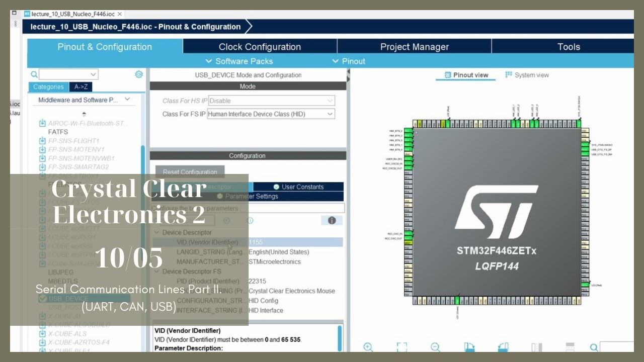The height and width of the screenshot is (362, 644).
Task: Click download icon beside X-CUBE-AZRTOS-F4
Action: [42, 342]
